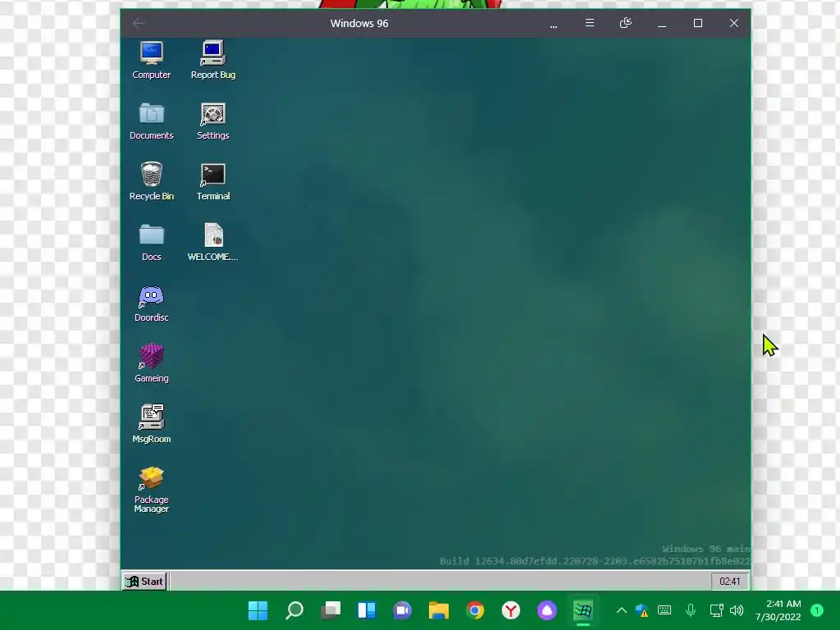Open the Computer desktop icon
The image size is (840, 630).
[x=152, y=60]
